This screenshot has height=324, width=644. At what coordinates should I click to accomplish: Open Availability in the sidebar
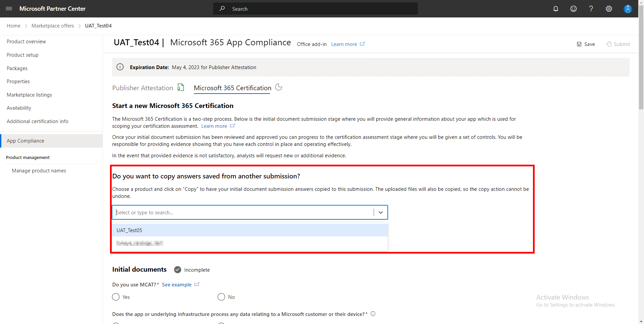click(19, 108)
